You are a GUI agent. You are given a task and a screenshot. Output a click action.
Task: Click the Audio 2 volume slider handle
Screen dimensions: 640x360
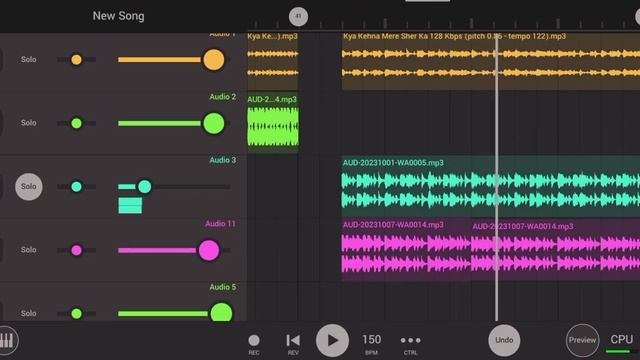tap(213, 123)
